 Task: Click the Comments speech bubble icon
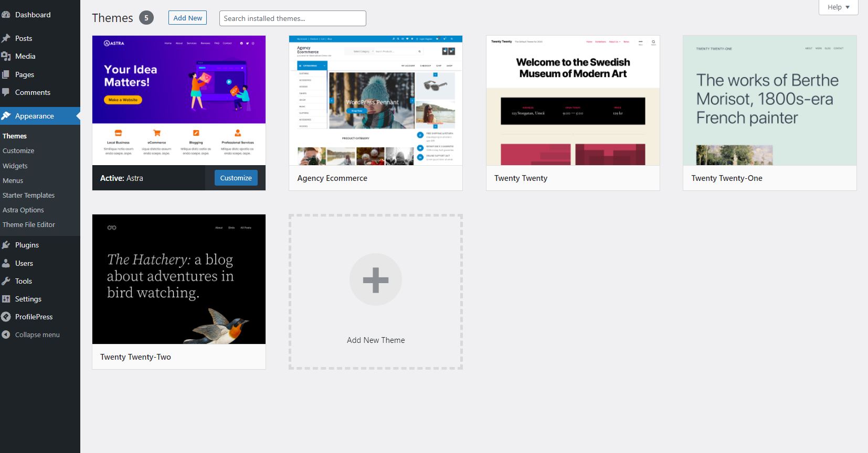pyautogui.click(x=6, y=92)
